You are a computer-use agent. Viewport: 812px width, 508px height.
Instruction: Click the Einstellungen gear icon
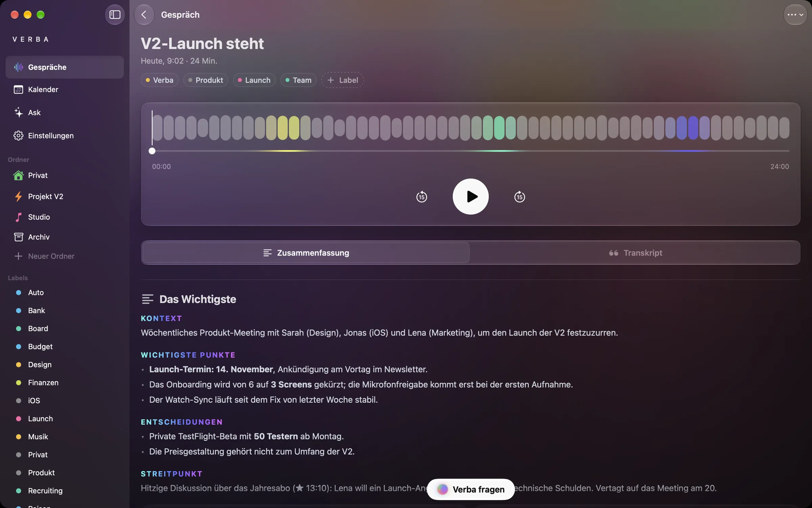(x=18, y=135)
